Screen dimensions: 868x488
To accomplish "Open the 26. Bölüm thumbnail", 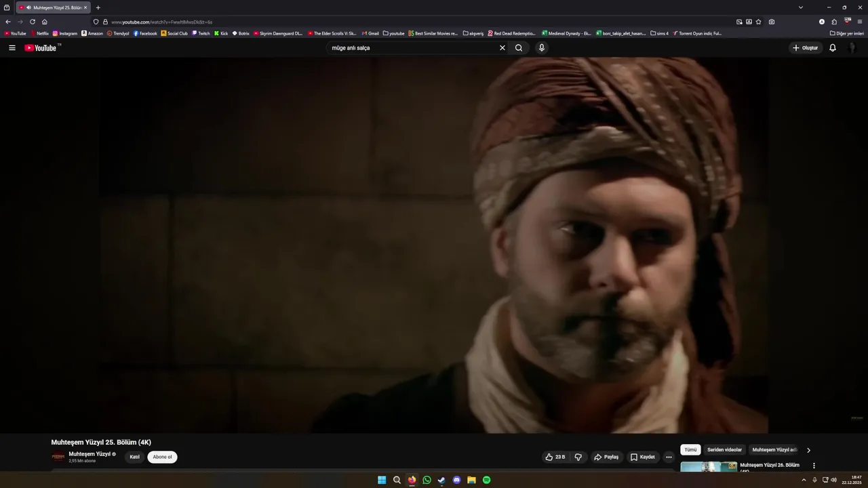I will (x=709, y=467).
